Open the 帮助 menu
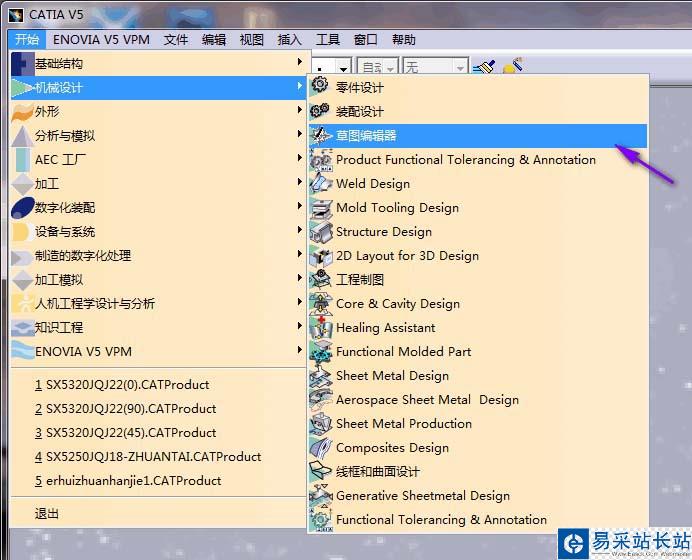 [404, 40]
